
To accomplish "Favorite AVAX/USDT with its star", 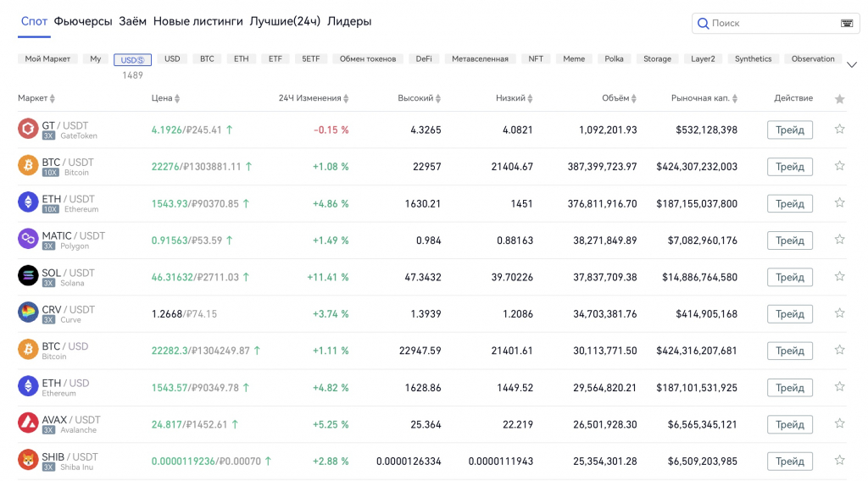I will coord(840,423).
